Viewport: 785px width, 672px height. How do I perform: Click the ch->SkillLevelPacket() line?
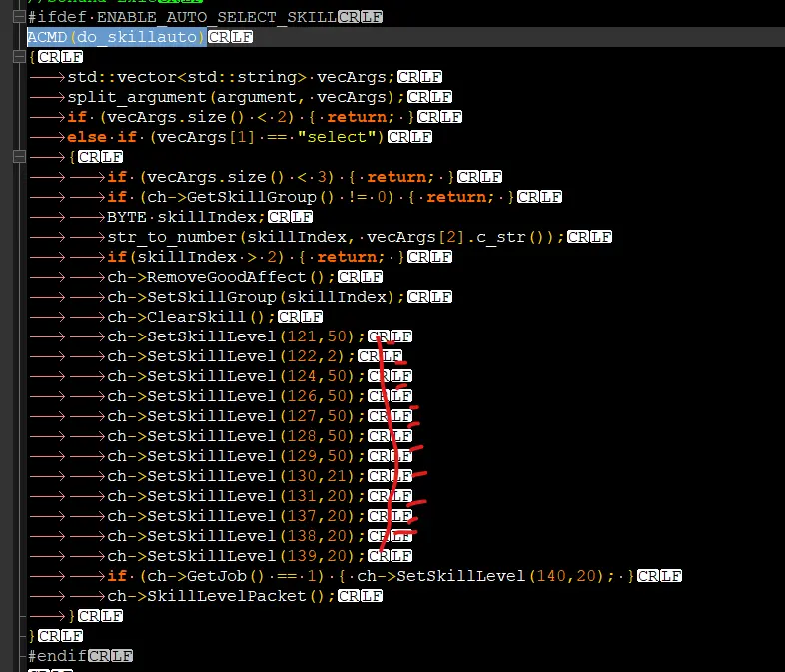pyautogui.click(x=220, y=596)
